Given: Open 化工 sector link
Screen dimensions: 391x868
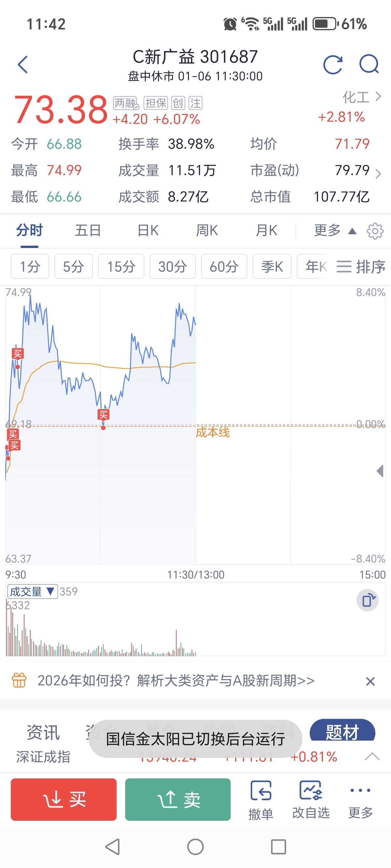Looking at the screenshot, I should click(x=361, y=97).
